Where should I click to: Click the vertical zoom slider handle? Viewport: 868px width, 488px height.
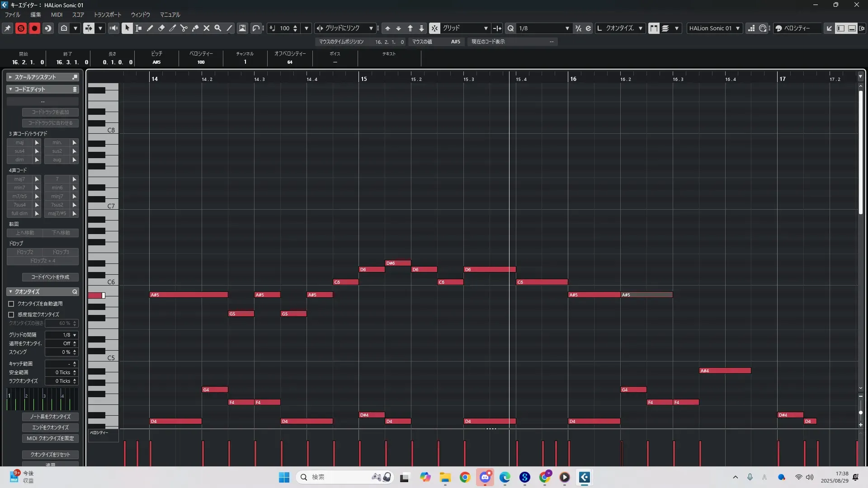pyautogui.click(x=860, y=413)
